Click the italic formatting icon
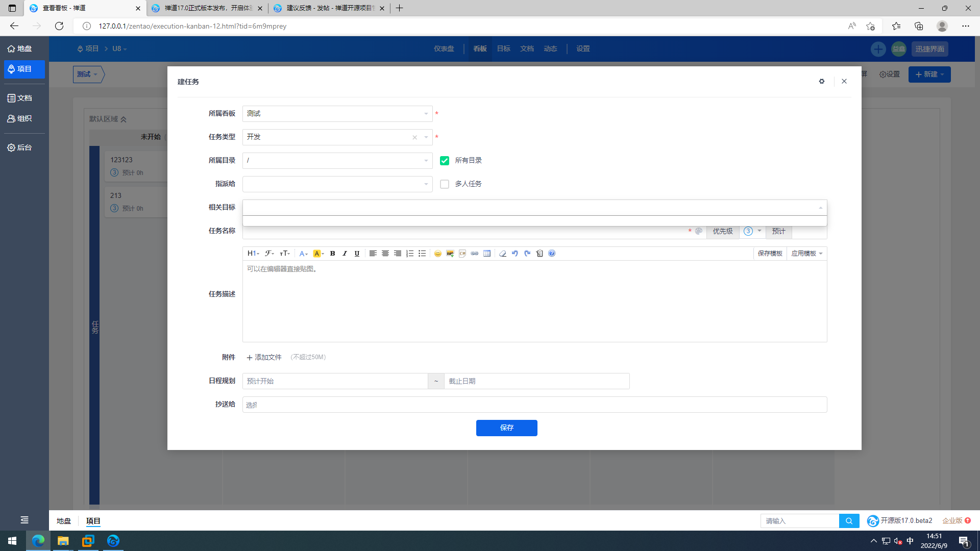980x551 pixels. tap(345, 254)
